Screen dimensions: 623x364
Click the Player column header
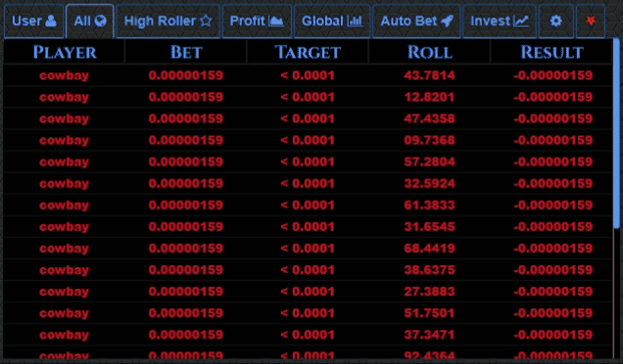coord(65,52)
